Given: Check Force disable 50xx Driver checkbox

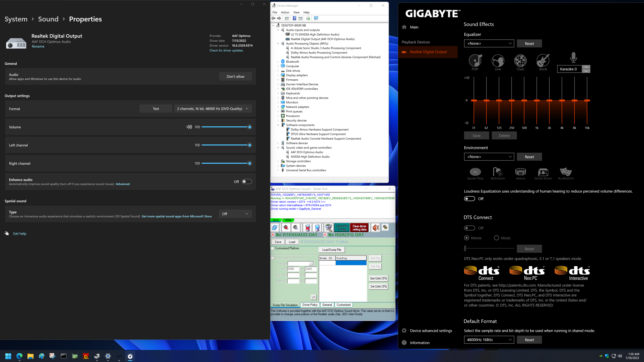Looking at the screenshot, I should (273, 258).
